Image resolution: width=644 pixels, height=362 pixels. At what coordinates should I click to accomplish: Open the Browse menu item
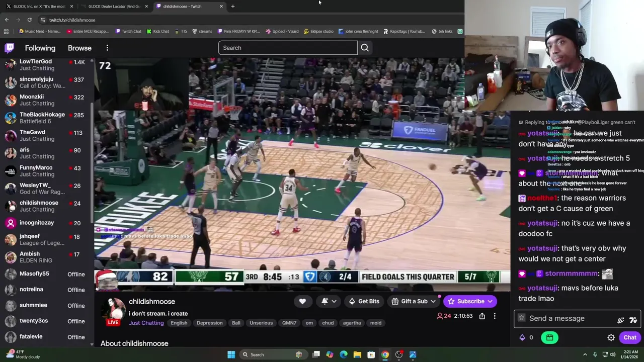point(79,48)
